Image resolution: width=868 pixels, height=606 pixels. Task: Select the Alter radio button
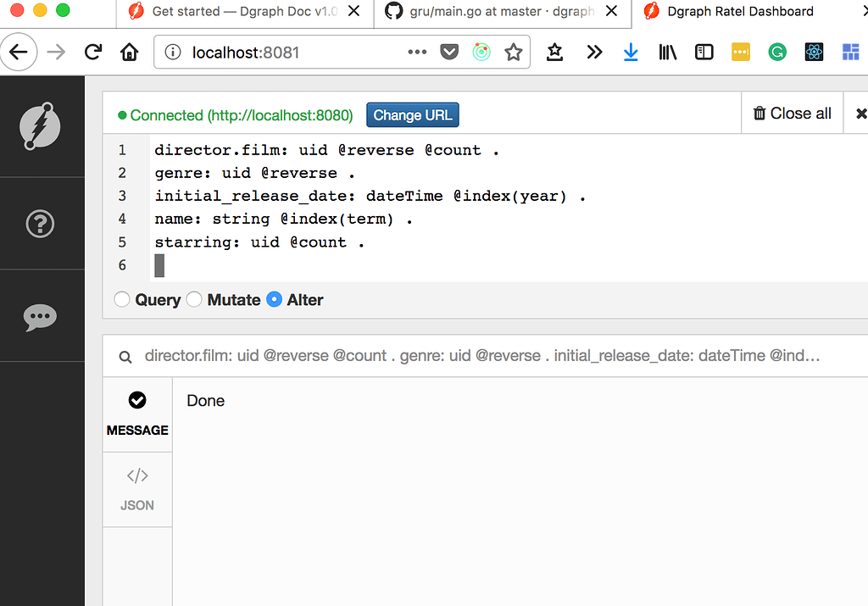pyautogui.click(x=274, y=299)
